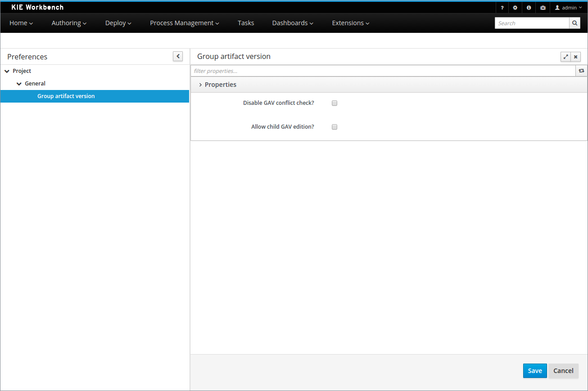Toggle the Allow child GAV edition checkbox
Viewport: 588px width, 391px height.
click(x=335, y=127)
